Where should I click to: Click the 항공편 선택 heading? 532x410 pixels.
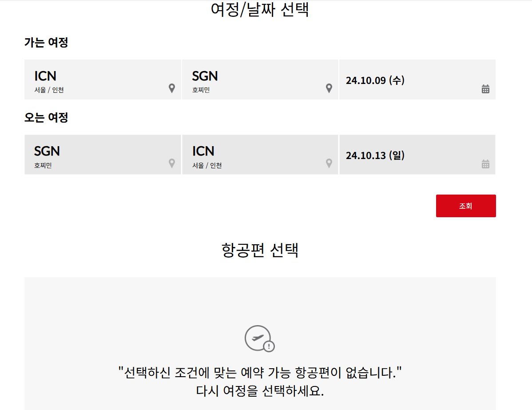260,250
